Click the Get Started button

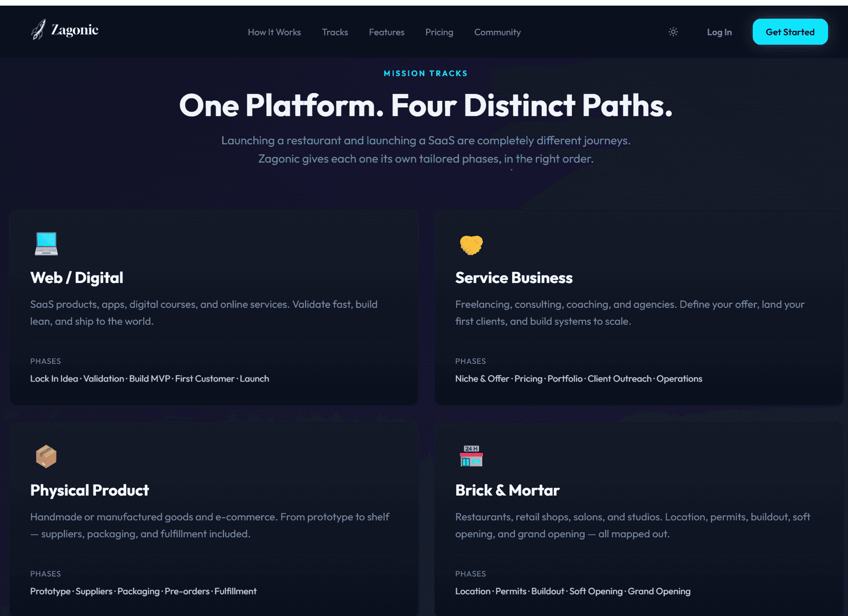790,32
